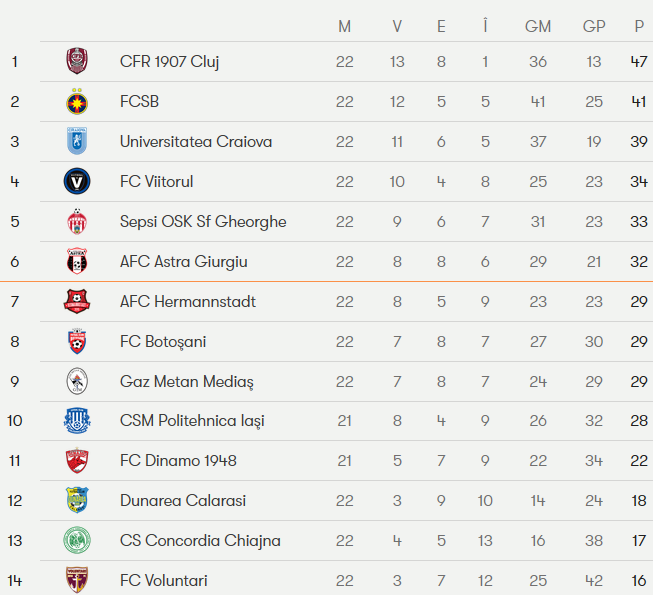
Task: Click the Universitatea Craiova crest
Action: click(x=77, y=142)
